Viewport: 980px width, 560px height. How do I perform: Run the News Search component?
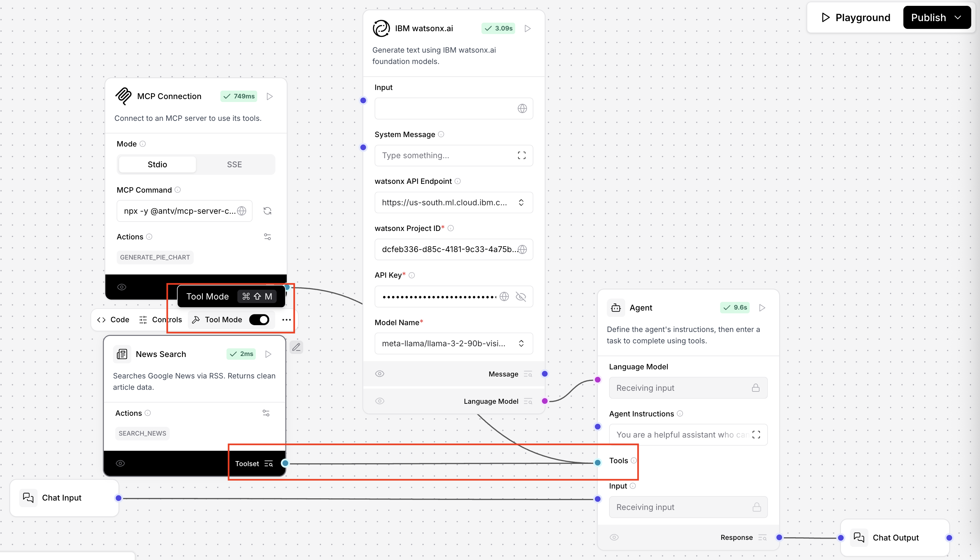coord(268,354)
